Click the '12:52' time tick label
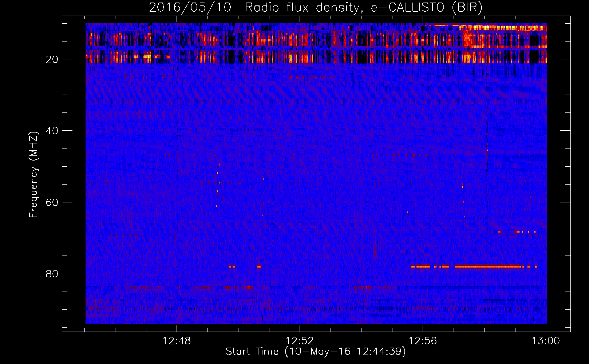589x364 pixels. coord(300,341)
